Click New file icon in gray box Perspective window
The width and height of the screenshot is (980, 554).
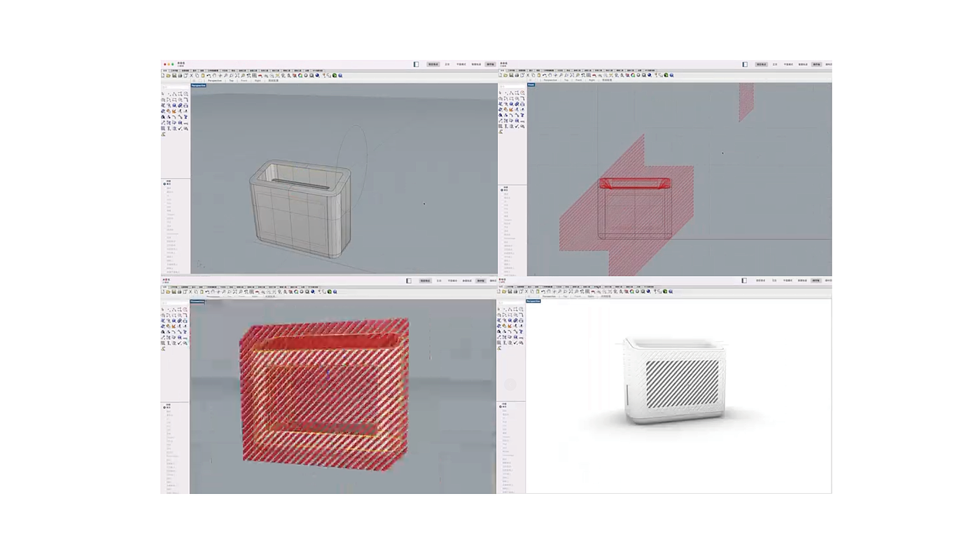tap(163, 76)
